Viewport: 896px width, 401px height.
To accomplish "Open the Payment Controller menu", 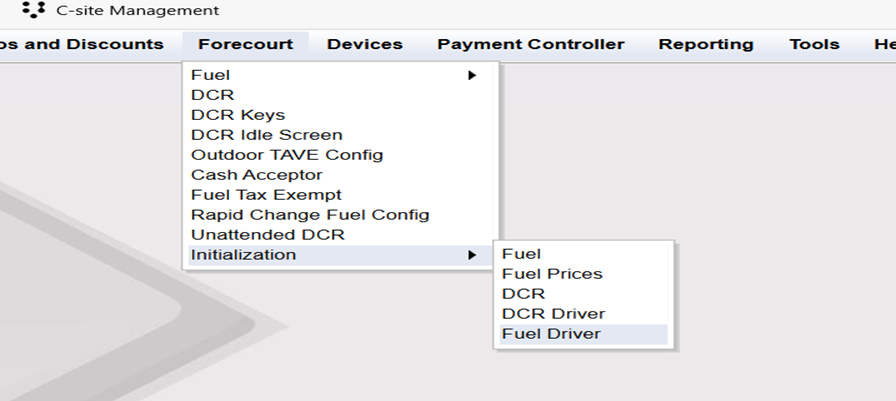I will (530, 45).
